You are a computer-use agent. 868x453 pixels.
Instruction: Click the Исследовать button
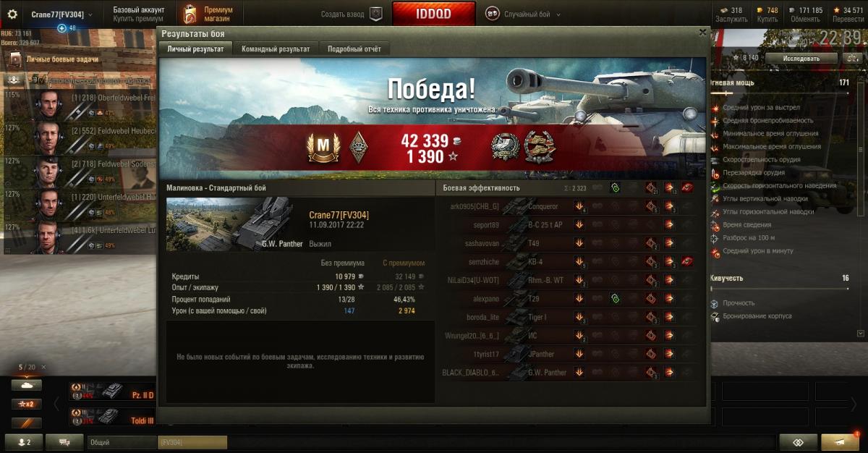pyautogui.click(x=801, y=58)
